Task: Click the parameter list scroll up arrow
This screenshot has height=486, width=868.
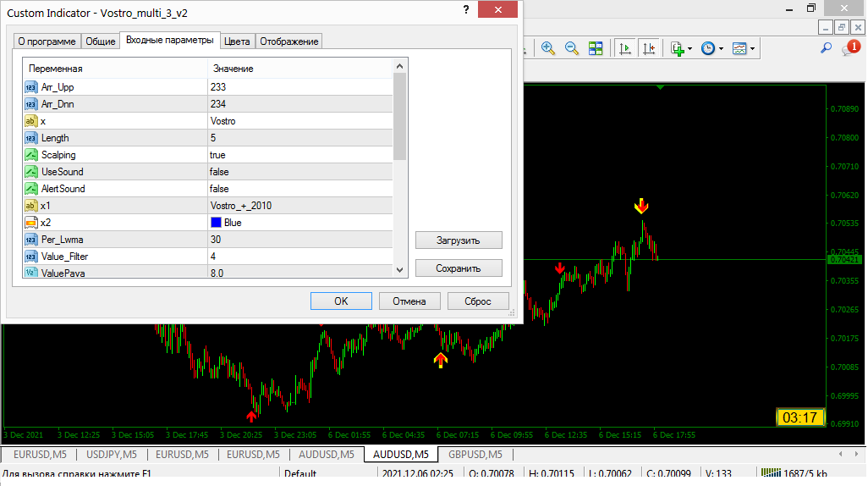Action: [399, 66]
